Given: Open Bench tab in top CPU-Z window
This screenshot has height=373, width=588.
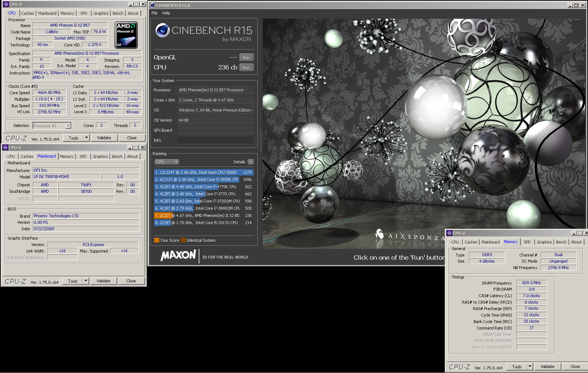Looking at the screenshot, I should (x=118, y=13).
